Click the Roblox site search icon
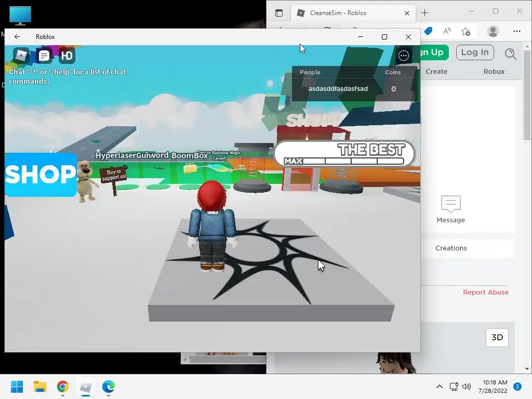This screenshot has width=532, height=399. coord(510,54)
